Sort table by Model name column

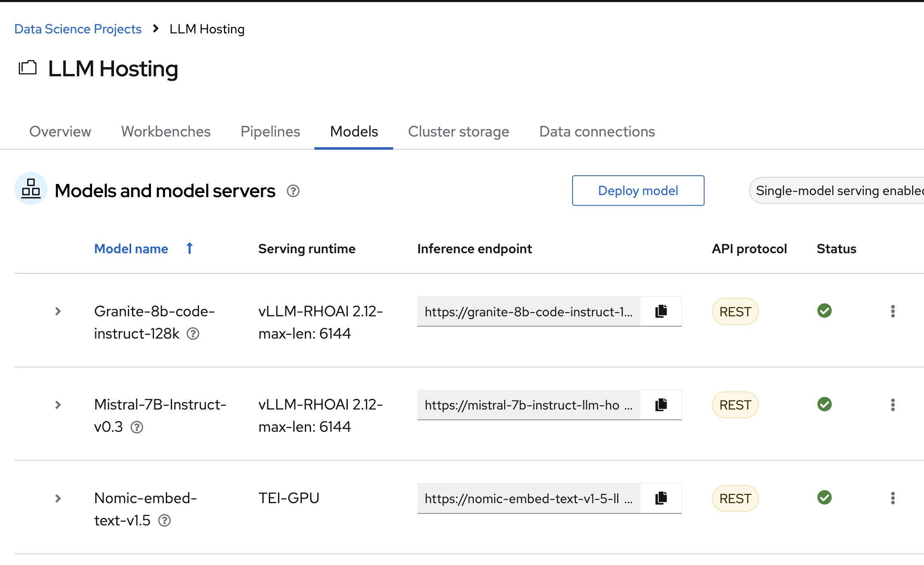(x=131, y=249)
